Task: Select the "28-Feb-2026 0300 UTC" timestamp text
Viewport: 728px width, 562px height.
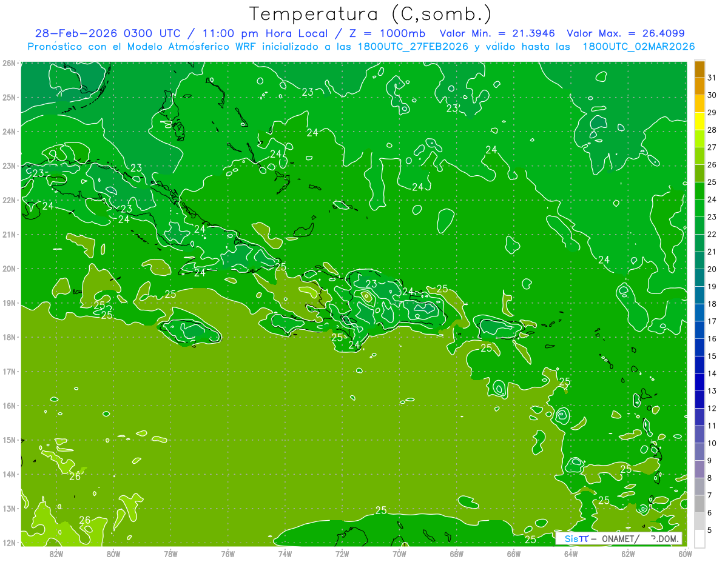Action: click(107, 33)
